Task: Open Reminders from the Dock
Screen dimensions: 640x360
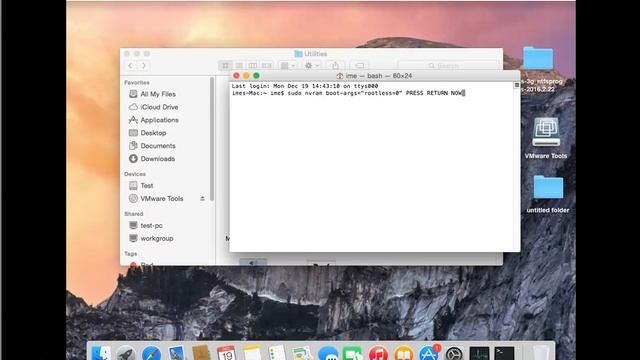Action: [x=277, y=353]
